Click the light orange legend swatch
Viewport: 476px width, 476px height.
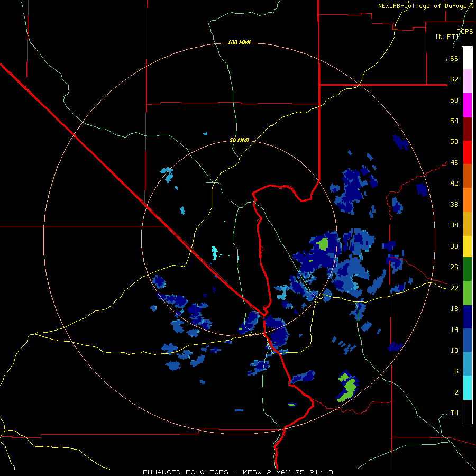point(467,200)
